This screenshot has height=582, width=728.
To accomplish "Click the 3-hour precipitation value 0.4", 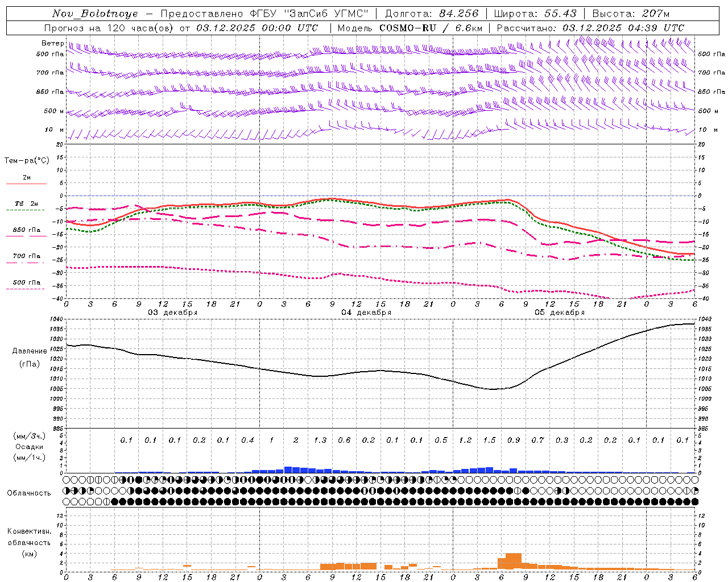I will point(247,440).
